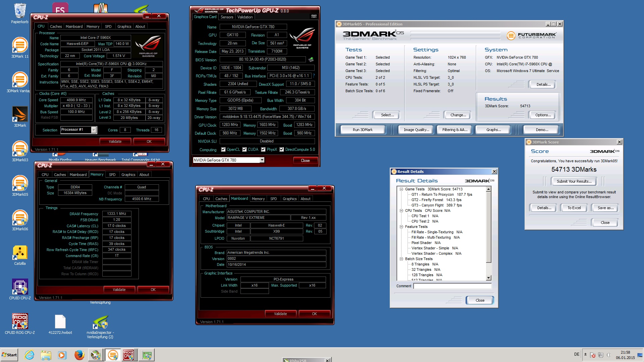
Task: Open the Processor #1 selection dropdown
Action: [94, 130]
